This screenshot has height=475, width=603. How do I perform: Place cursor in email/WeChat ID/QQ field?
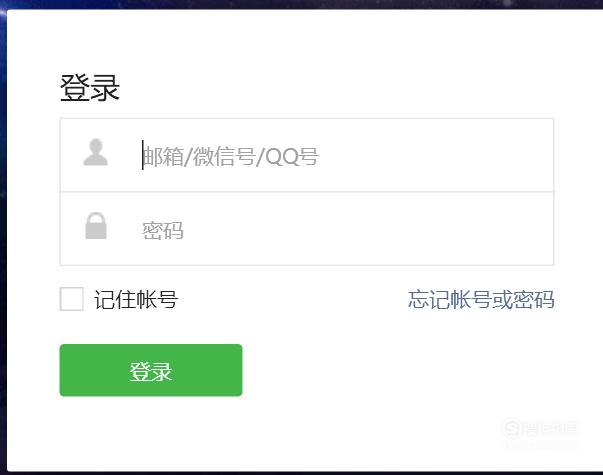coord(307,155)
